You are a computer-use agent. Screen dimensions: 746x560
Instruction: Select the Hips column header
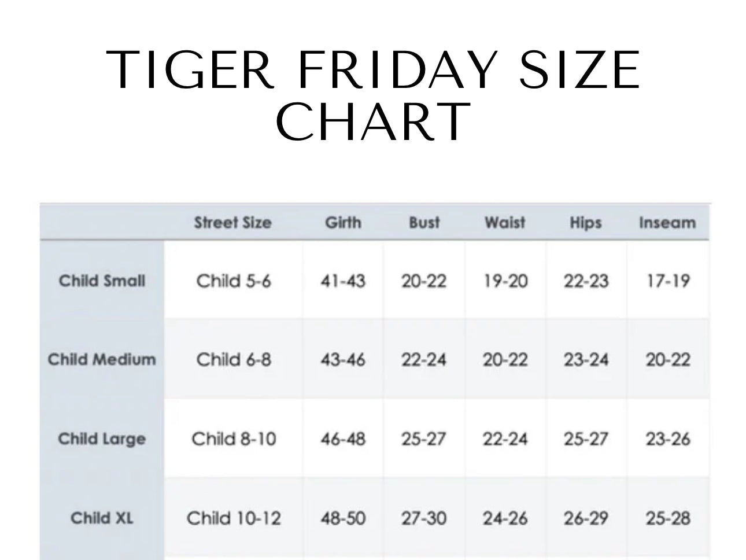tap(586, 223)
